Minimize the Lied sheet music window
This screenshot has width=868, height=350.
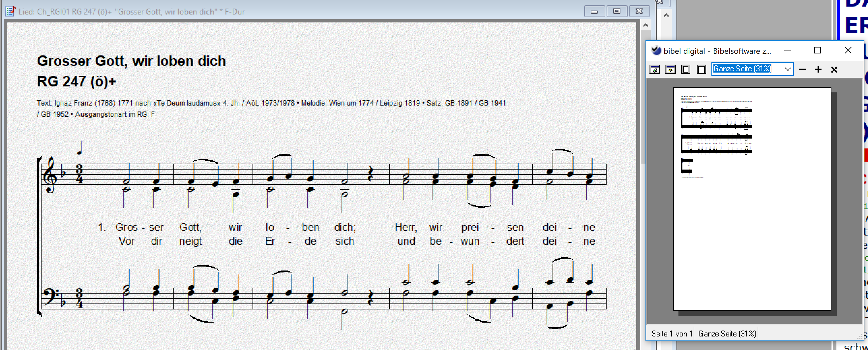pos(594,12)
